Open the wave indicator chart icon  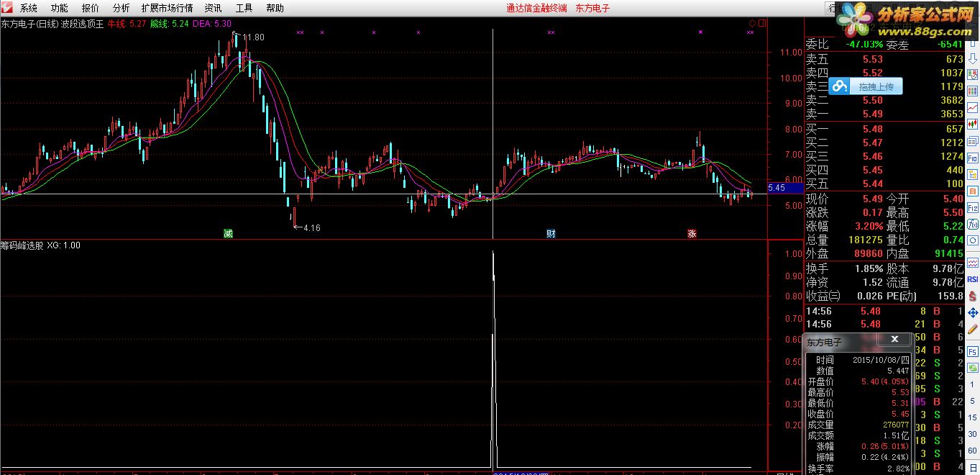pos(972,263)
